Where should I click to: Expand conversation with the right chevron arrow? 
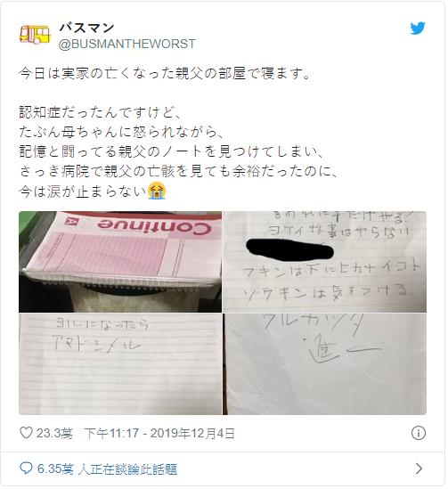tap(419, 469)
